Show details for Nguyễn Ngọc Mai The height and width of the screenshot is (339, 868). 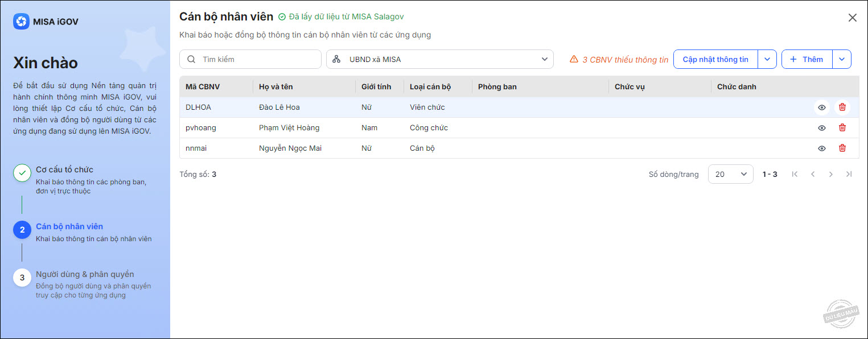pos(822,148)
